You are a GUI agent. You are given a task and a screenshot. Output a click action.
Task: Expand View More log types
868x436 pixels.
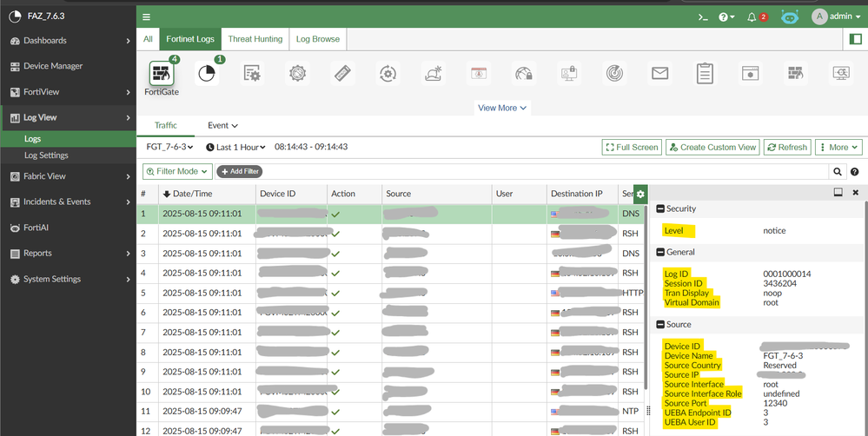501,108
